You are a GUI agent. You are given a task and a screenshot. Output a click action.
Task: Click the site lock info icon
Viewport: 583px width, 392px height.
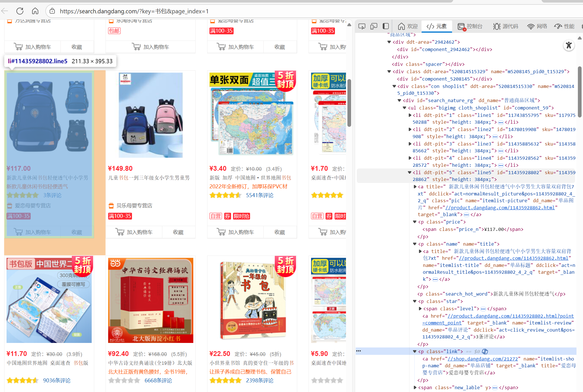click(x=52, y=11)
